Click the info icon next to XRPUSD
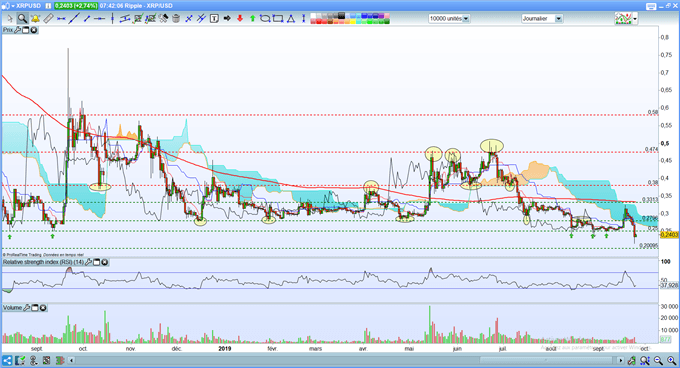Image resolution: width=680 pixels, height=368 pixels. tap(48, 6)
